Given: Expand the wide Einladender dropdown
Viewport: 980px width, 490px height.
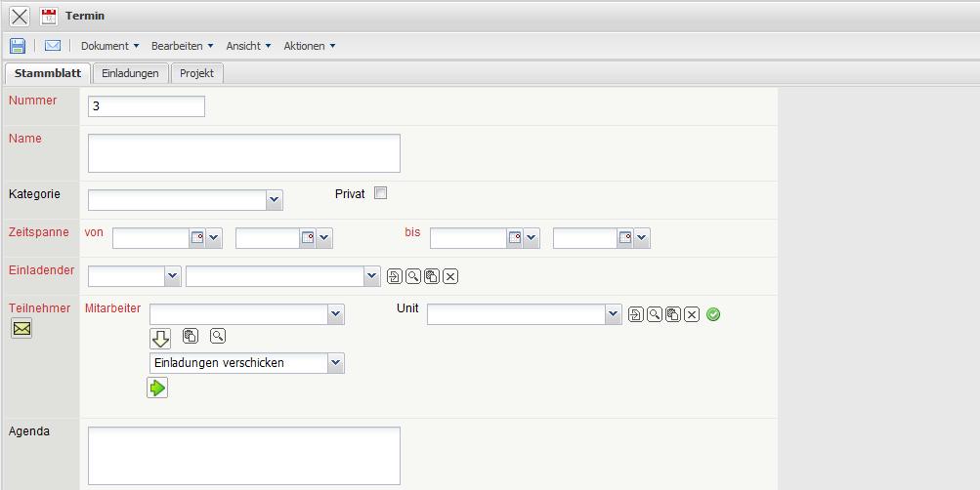Looking at the screenshot, I should (372, 276).
